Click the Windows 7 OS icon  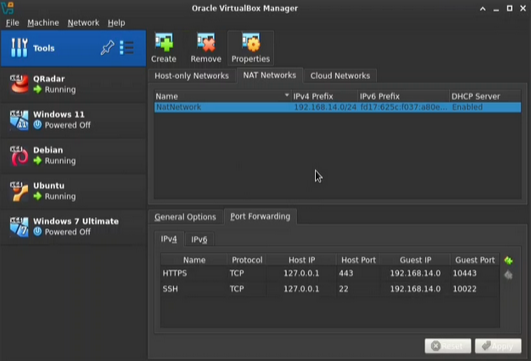[19, 227]
